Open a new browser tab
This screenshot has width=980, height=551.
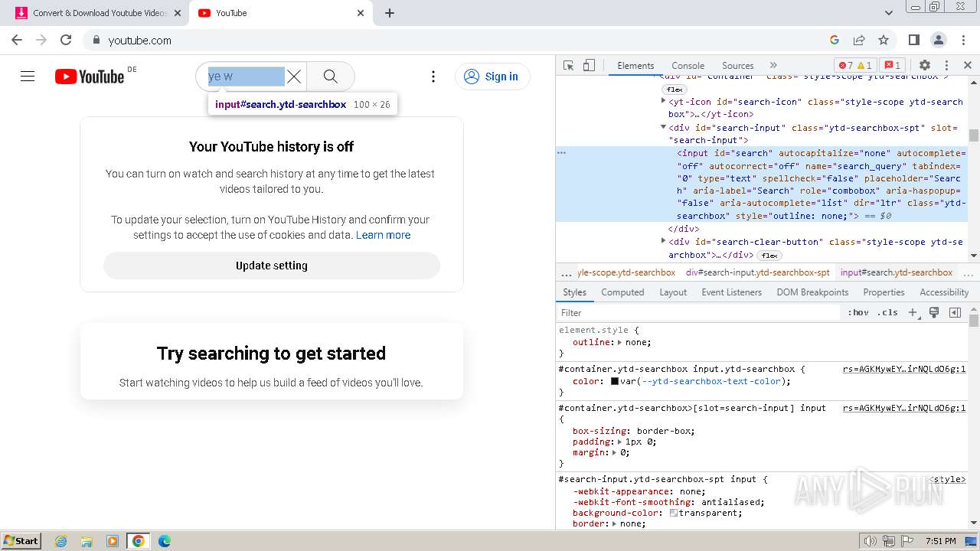point(390,13)
